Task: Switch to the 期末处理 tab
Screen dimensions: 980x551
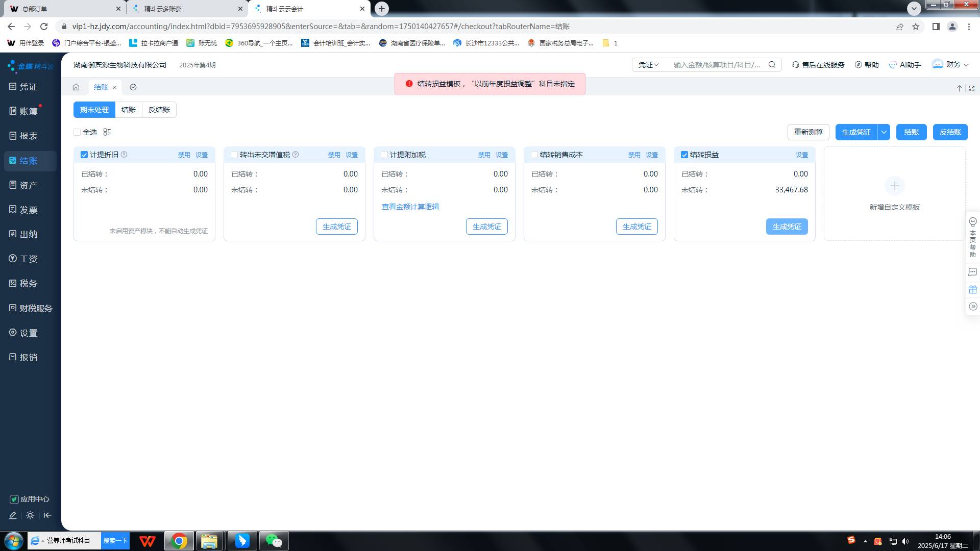Action: pos(94,110)
